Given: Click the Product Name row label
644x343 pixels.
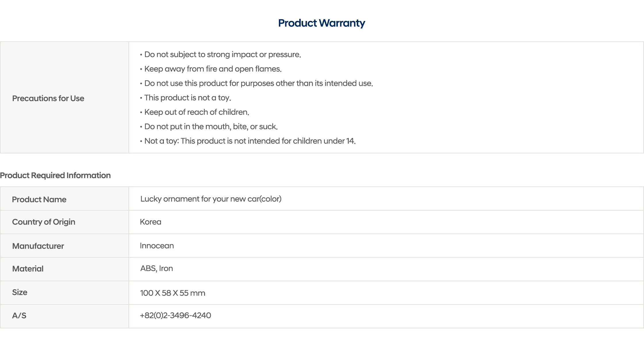Looking at the screenshot, I should point(39,199).
